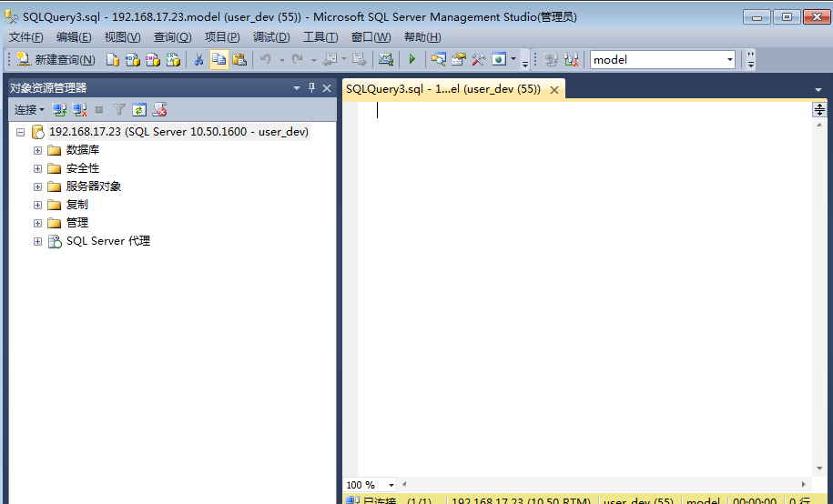833x504 pixels.
Task: Click the script with red cross icon
Action: click(159, 110)
